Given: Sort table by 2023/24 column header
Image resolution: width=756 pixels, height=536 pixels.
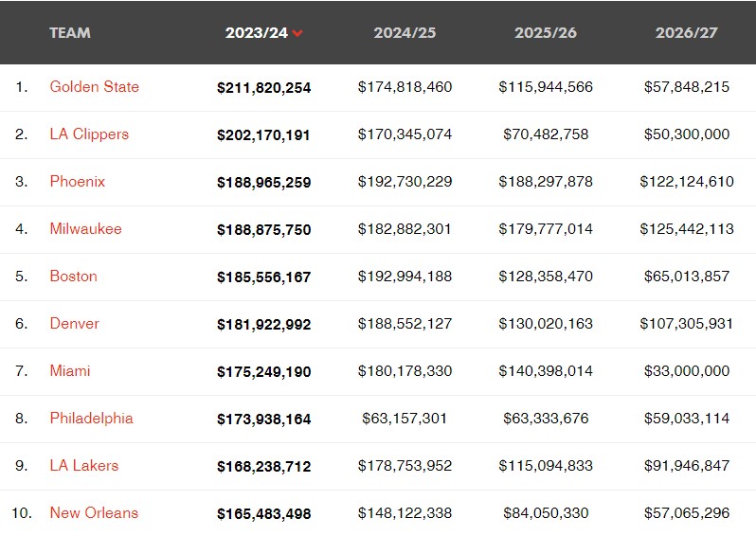Looking at the screenshot, I should pos(256,32).
